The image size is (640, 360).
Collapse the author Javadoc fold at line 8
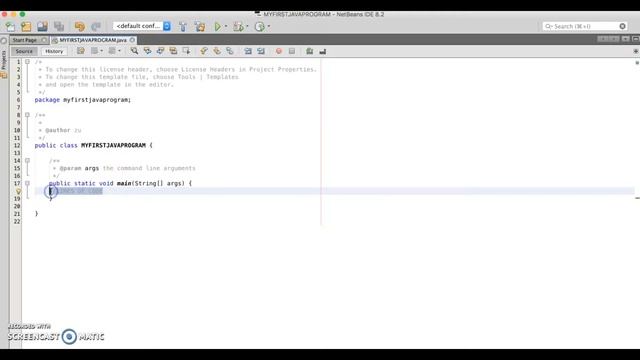pyautogui.click(x=27, y=115)
